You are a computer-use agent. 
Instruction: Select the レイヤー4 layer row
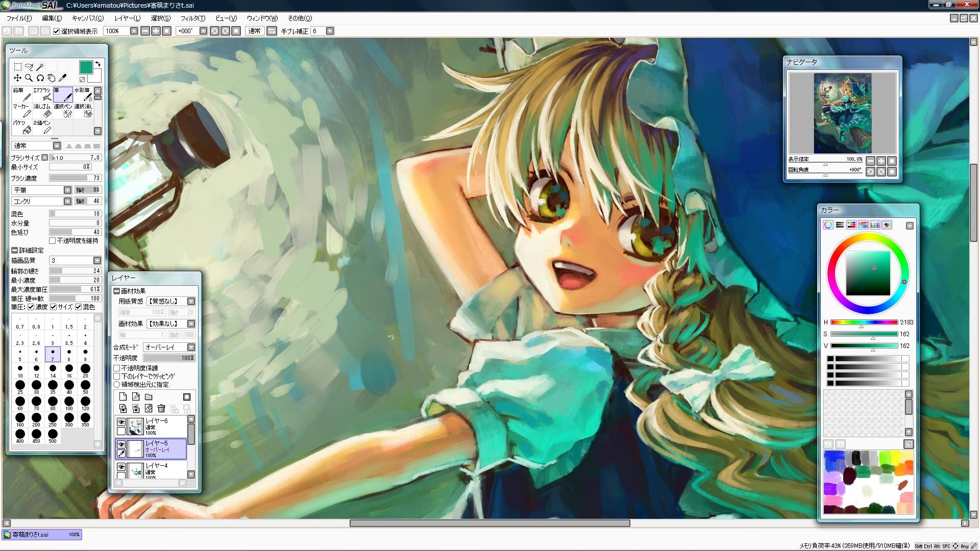click(x=151, y=470)
